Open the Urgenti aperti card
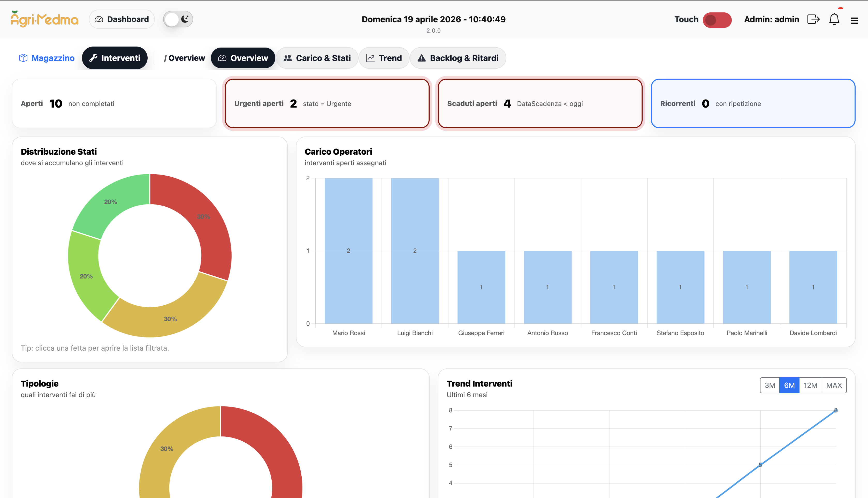This screenshot has height=498, width=868. pos(327,104)
